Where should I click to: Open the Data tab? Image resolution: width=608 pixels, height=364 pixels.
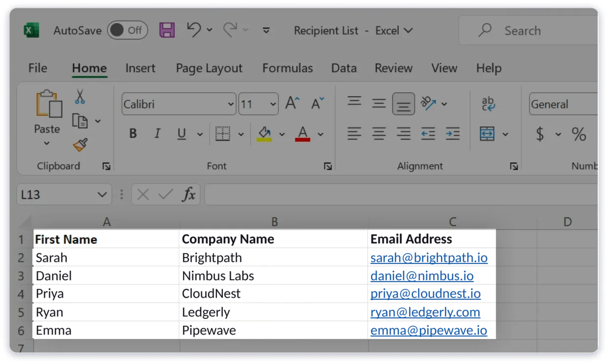(344, 68)
